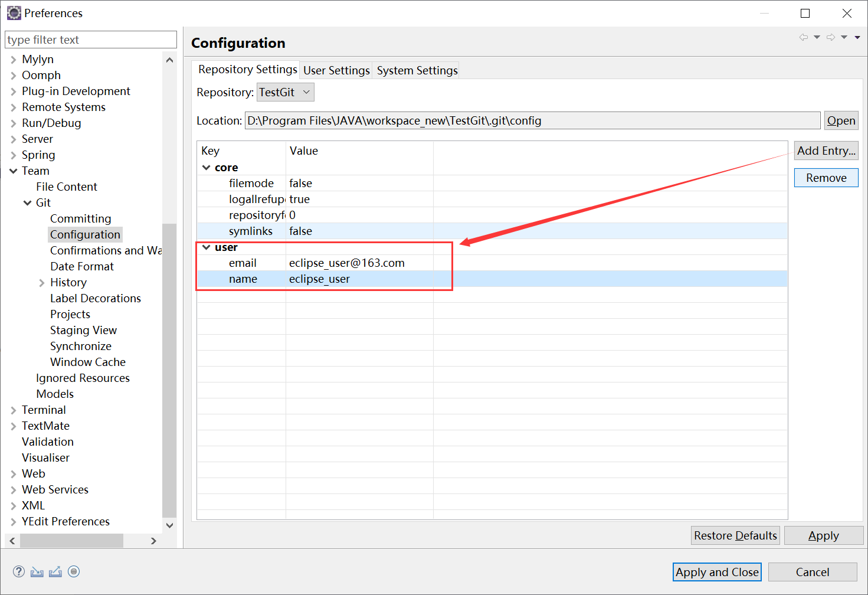868x595 pixels.
Task: Expand the Web Services tree node
Action: [x=14, y=489]
